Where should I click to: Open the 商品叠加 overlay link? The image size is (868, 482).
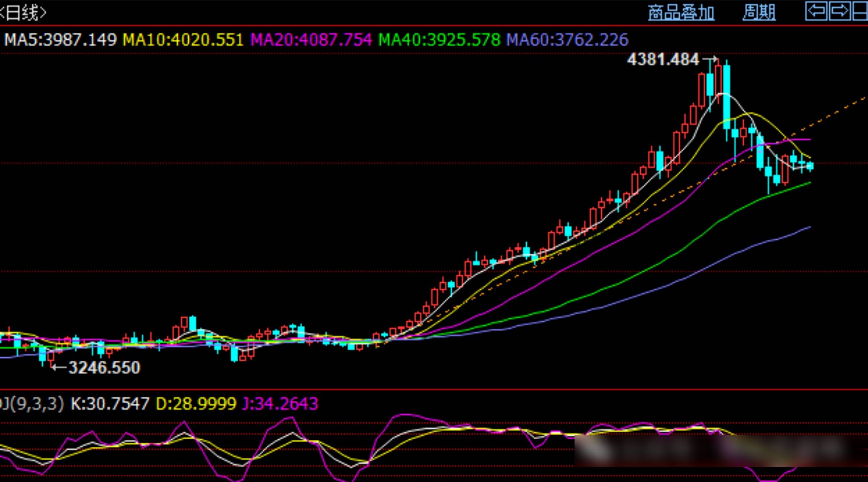(681, 13)
